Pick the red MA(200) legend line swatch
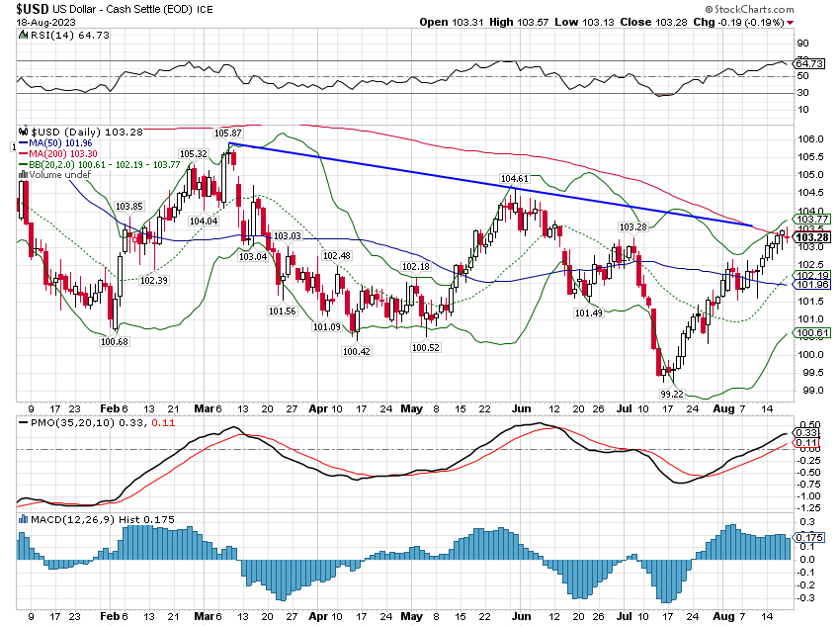Viewport: 840px width, 626px height. pos(23,154)
